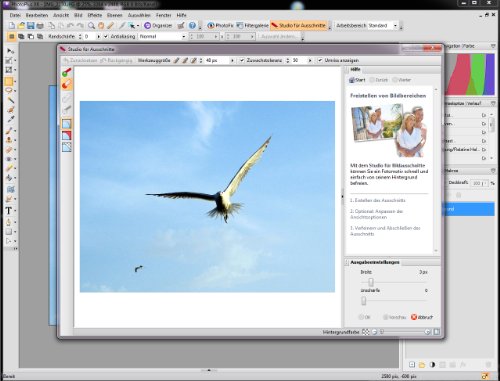This screenshot has width=500, height=381.
Task: Open the Zuwachstoleranz 30 value flyout arrow
Action: click(x=310, y=60)
